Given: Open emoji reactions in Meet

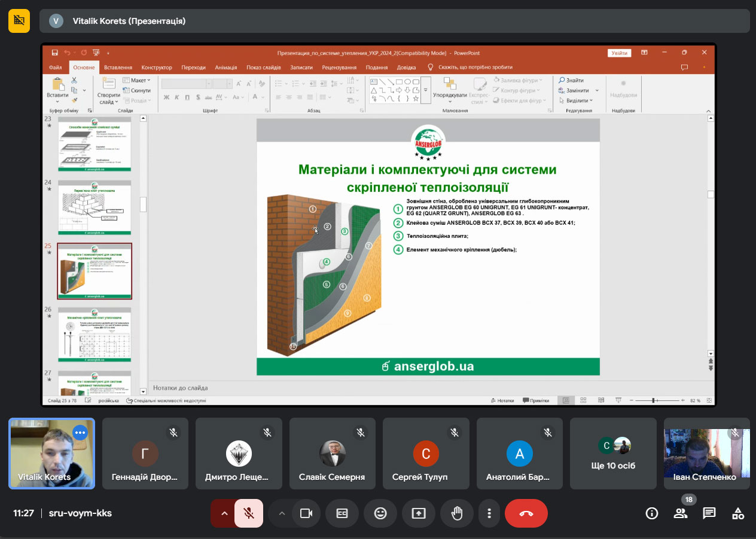Looking at the screenshot, I should pos(380,513).
